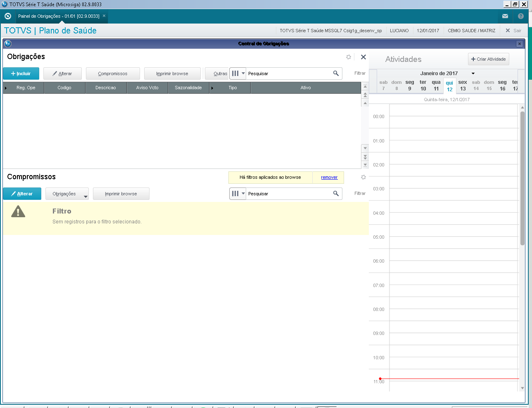The height and width of the screenshot is (408, 532).
Task: Click the Sair exit button
Action: click(513, 31)
